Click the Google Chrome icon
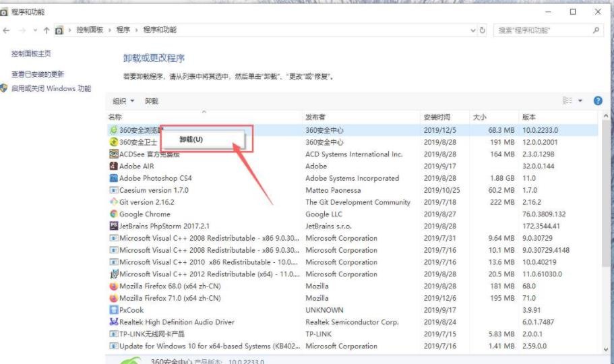Image resolution: width=614 pixels, height=364 pixels. [x=113, y=214]
